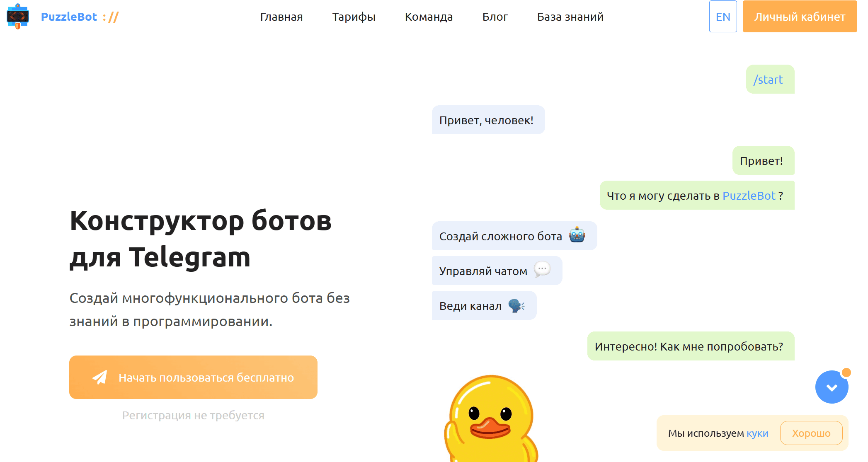This screenshot has width=868, height=462.
Task: Click the speech bubble emoji near Управляй чатом
Action: 542,269
